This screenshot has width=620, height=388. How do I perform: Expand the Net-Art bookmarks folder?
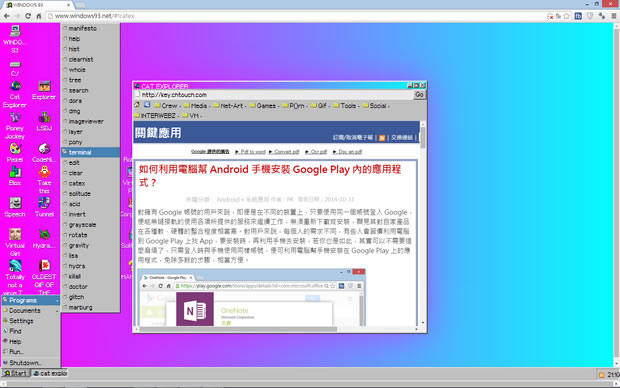pos(230,106)
